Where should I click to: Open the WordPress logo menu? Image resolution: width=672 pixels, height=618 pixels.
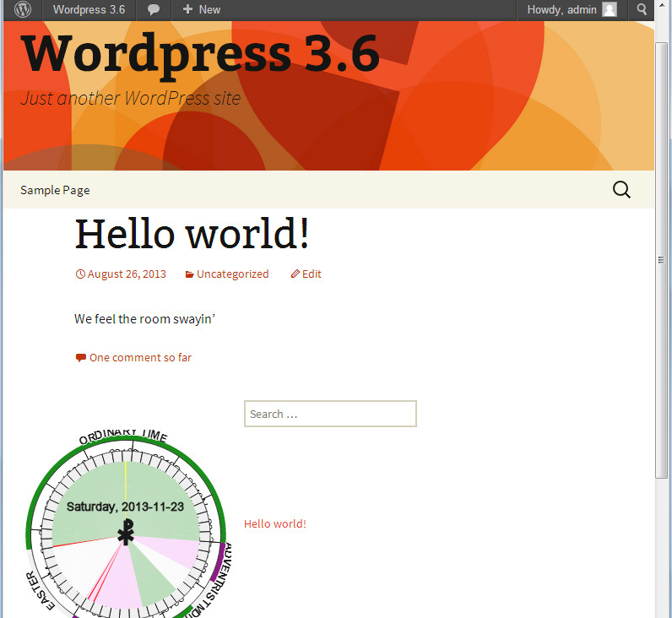23,9
